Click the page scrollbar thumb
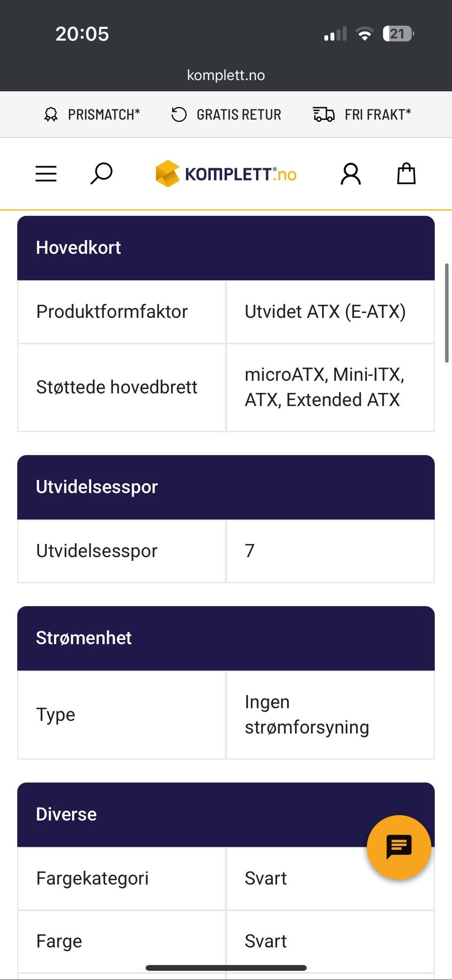The width and height of the screenshot is (452, 980). [x=446, y=313]
